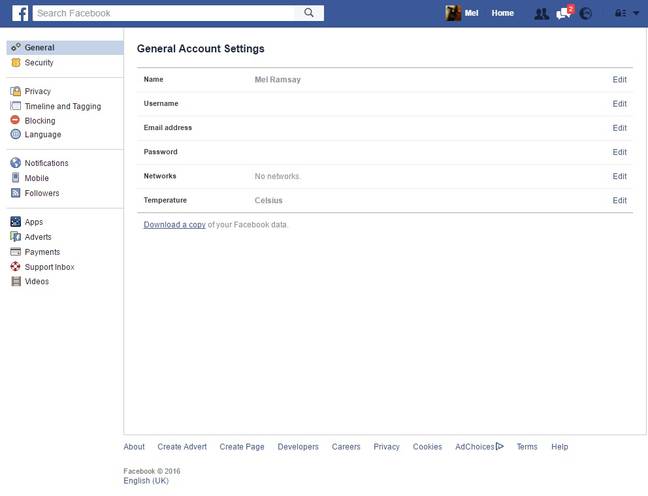Edit the Username row
This screenshot has height=496, width=648.
[619, 103]
